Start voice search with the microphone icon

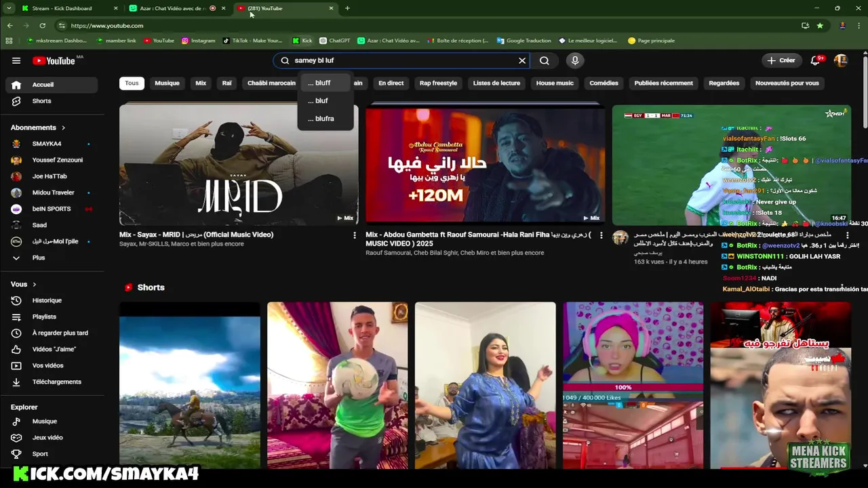pos(575,60)
